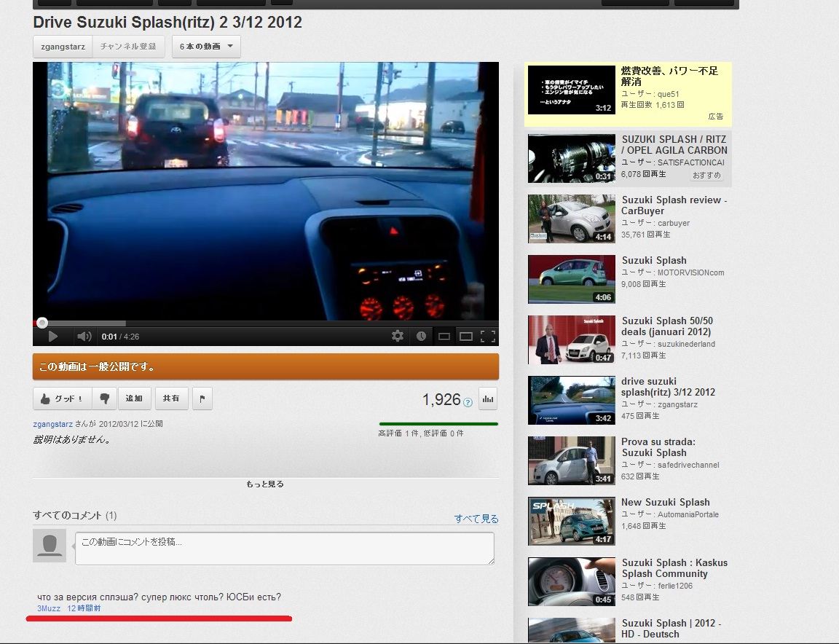The image size is (839, 644).
Task: Click Suzuki Splash | 2012 - HD - Deutsch title
Action: (x=671, y=629)
